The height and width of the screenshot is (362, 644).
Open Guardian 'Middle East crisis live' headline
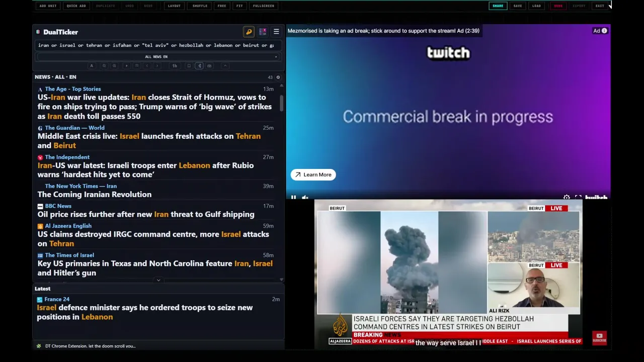coord(149,141)
